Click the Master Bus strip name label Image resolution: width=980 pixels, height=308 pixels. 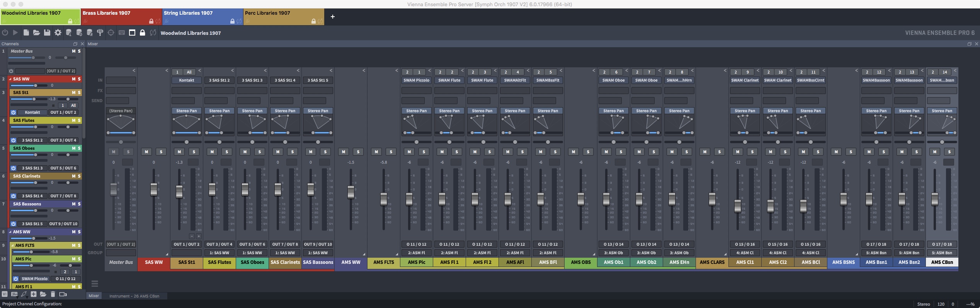click(x=121, y=262)
